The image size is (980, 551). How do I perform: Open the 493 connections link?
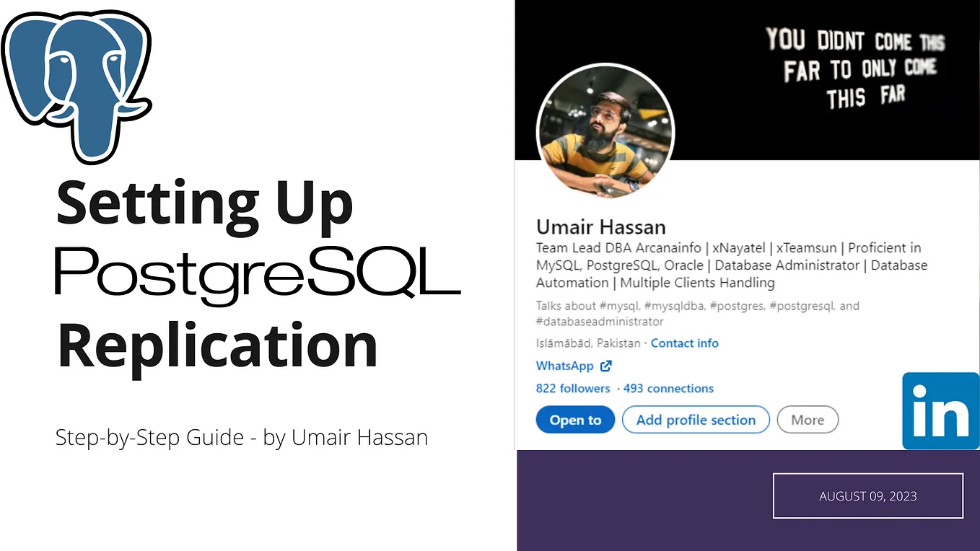pos(668,388)
